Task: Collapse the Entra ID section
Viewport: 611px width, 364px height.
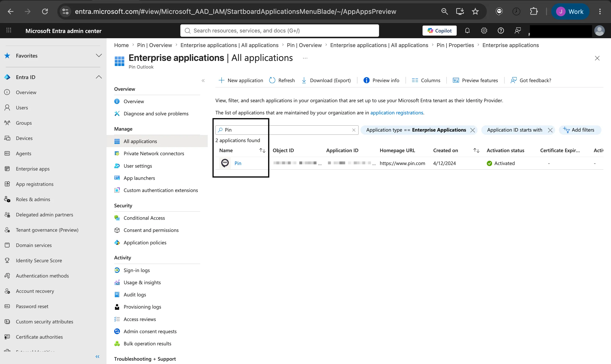Action: click(99, 77)
